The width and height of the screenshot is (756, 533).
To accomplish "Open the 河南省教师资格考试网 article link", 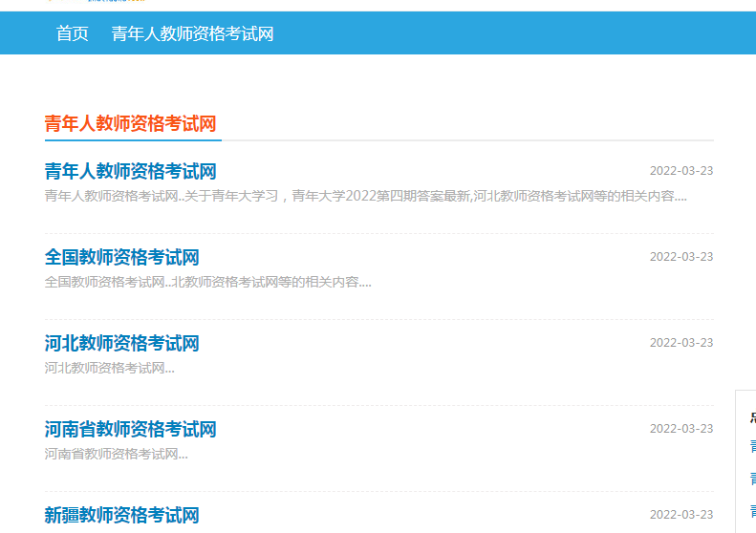I will coord(130,429).
